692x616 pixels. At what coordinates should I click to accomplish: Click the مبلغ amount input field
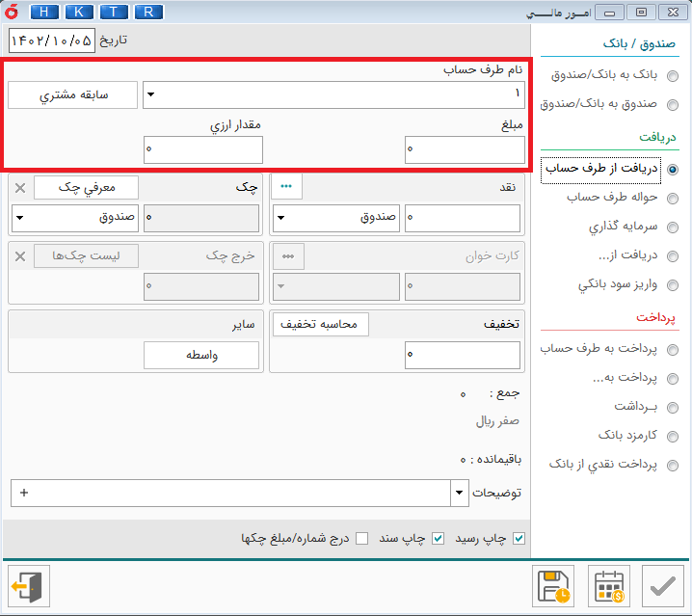[465, 149]
